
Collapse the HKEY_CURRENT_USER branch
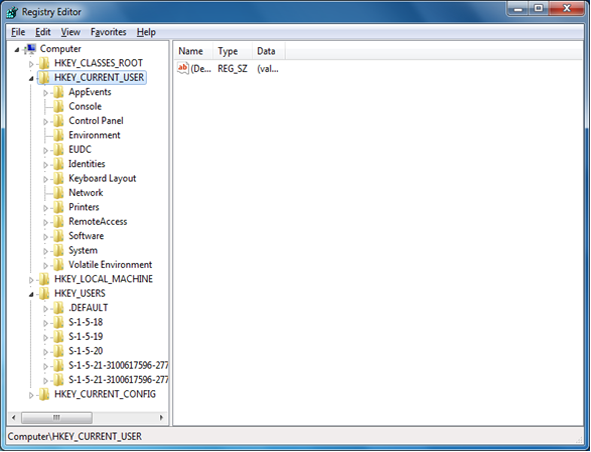[x=31, y=78]
